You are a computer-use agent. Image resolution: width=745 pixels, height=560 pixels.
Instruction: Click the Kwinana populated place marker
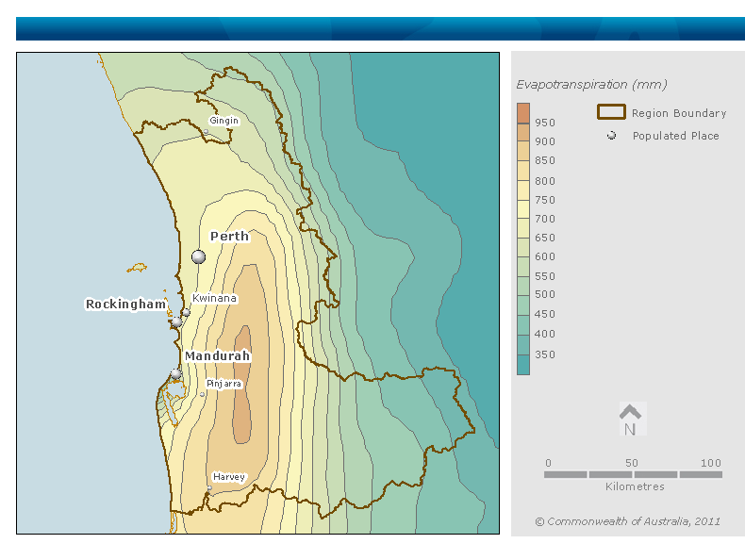pos(187,313)
